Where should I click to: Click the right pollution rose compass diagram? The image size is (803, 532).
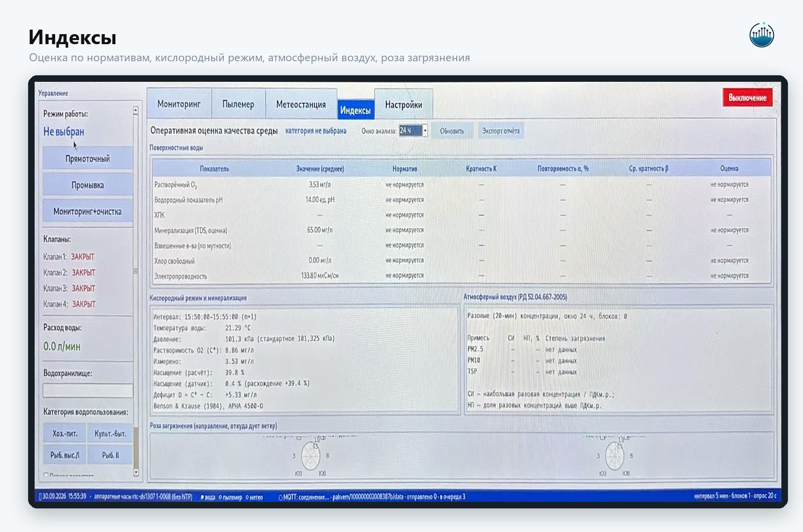[x=615, y=456]
